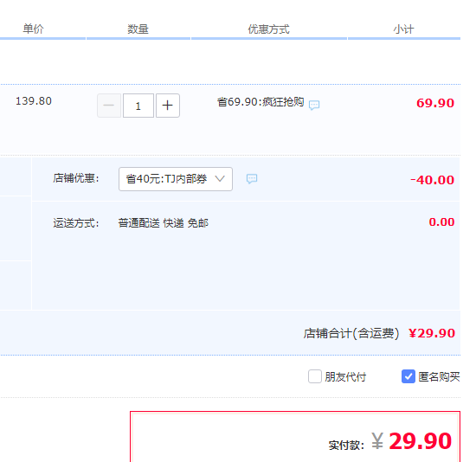Increase quantity with the plus button
The width and height of the screenshot is (476, 462).
168,106
